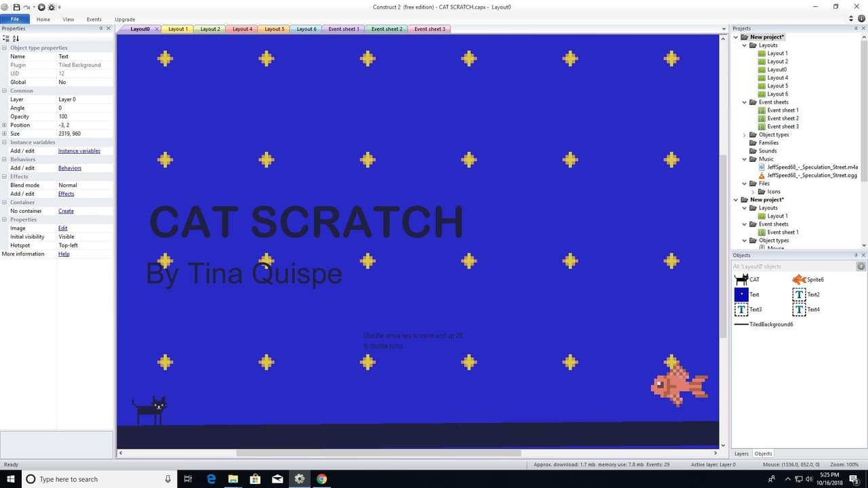Open Microsoft Edge from taskbar
The height and width of the screenshot is (488, 868).
click(211, 479)
